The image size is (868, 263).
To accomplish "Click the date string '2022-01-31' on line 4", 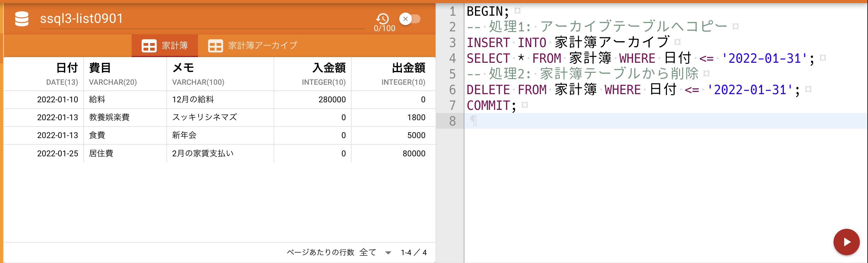I will click(765, 58).
